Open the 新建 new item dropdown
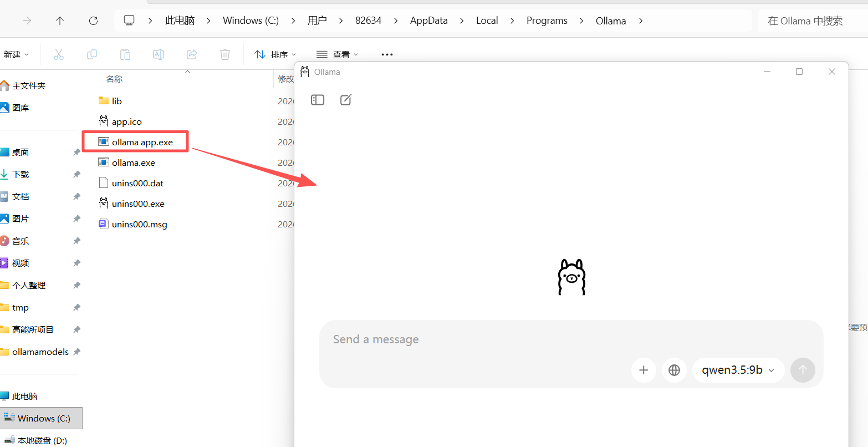Image resolution: width=868 pixels, height=447 pixels. click(x=16, y=54)
